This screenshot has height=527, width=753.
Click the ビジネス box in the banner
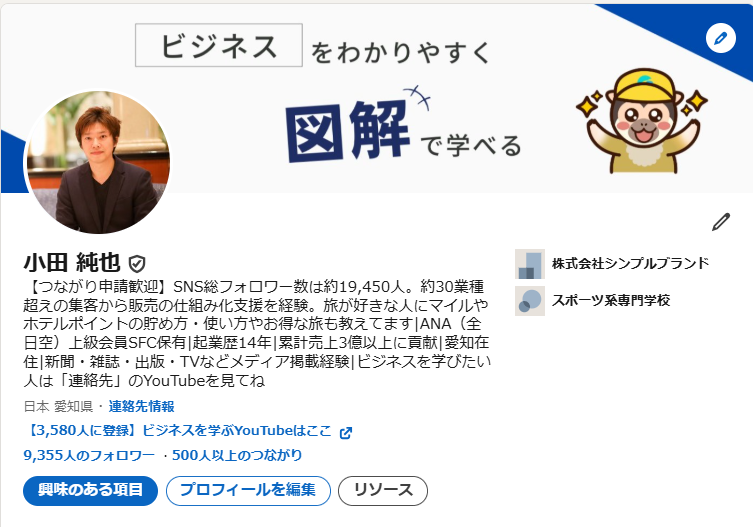219,45
